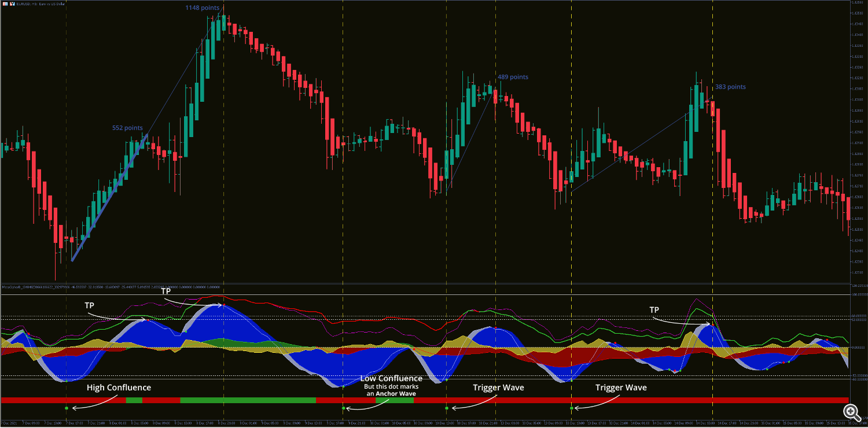Click the short green confluence segment below High Confluence
This screenshot has width=868, height=428.
click(x=134, y=400)
